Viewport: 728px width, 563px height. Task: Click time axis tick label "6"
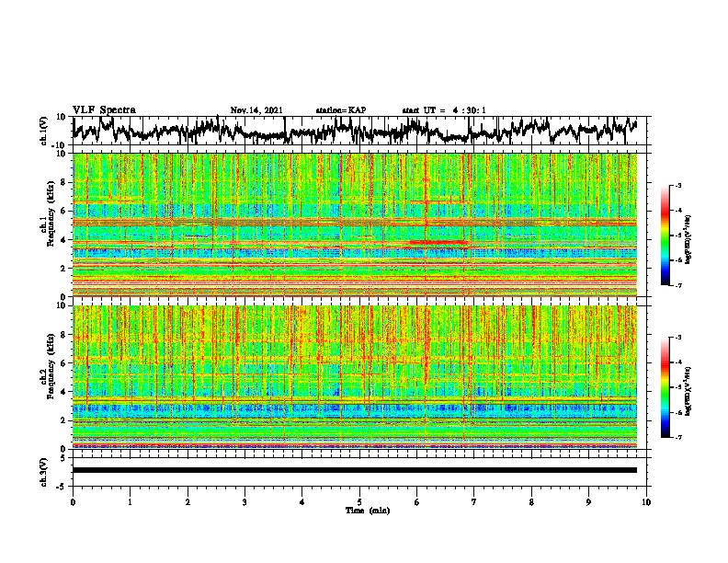[417, 502]
